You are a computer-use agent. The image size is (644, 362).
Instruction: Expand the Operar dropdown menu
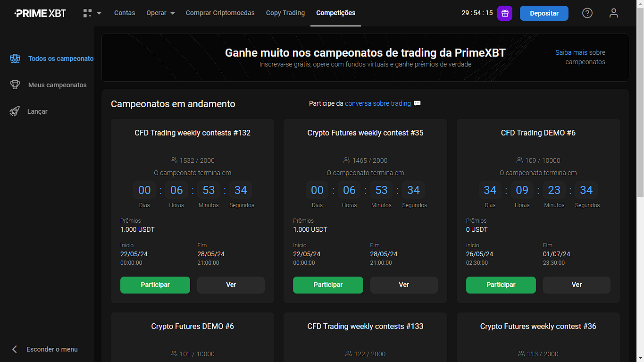160,13
